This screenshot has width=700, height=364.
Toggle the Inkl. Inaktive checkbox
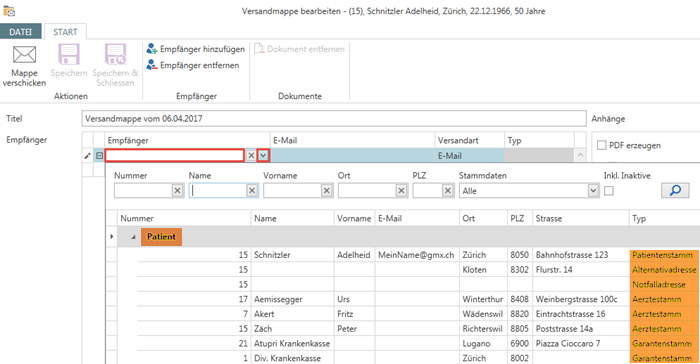[x=609, y=191]
